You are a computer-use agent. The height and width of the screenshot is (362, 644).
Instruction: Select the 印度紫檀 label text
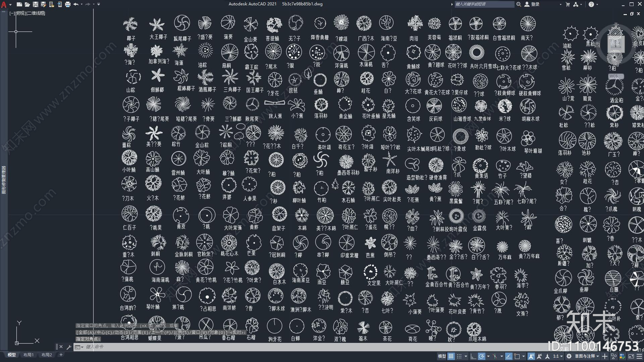click(x=349, y=255)
